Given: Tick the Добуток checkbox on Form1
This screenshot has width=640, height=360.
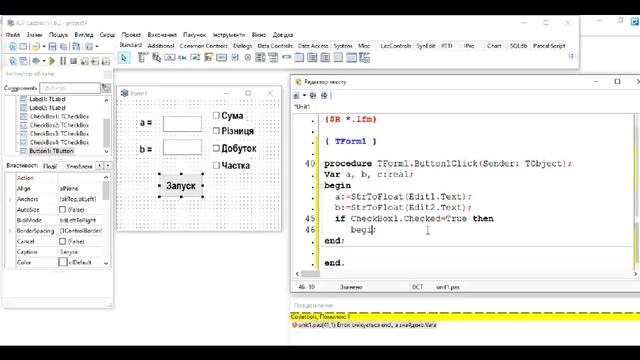Looking at the screenshot, I should [216, 148].
